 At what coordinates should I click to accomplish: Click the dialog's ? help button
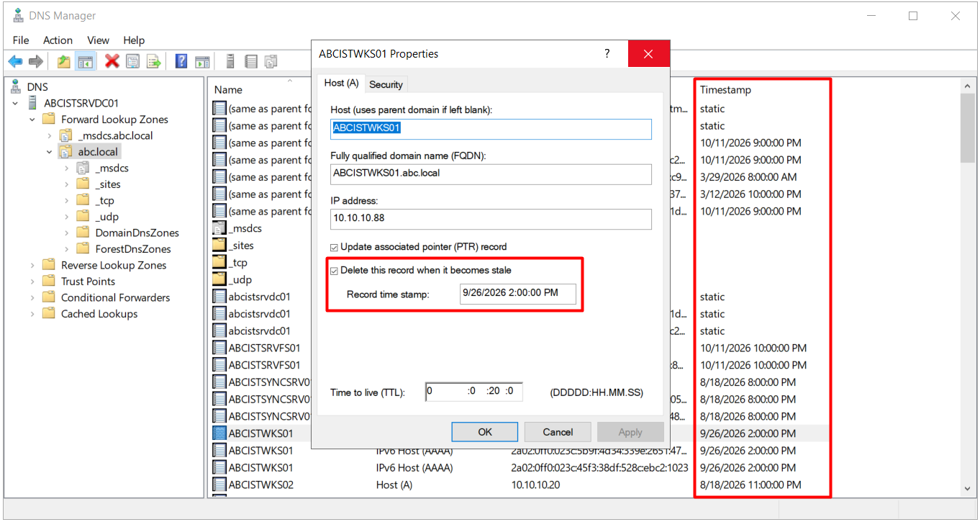[x=607, y=53]
